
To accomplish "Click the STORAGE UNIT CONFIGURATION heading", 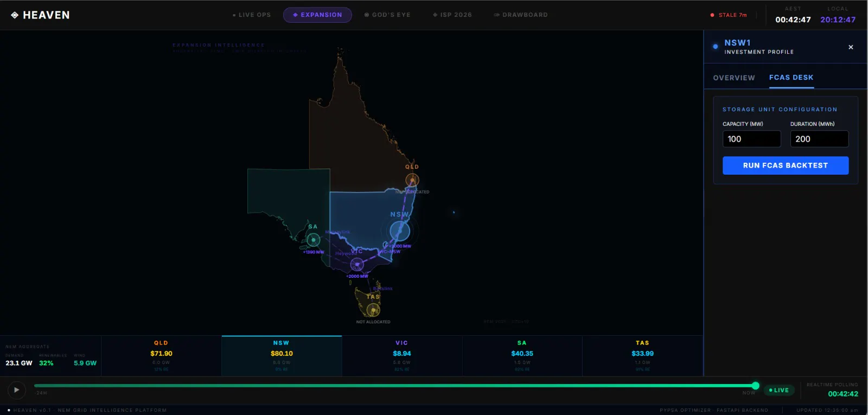I will 780,110.
